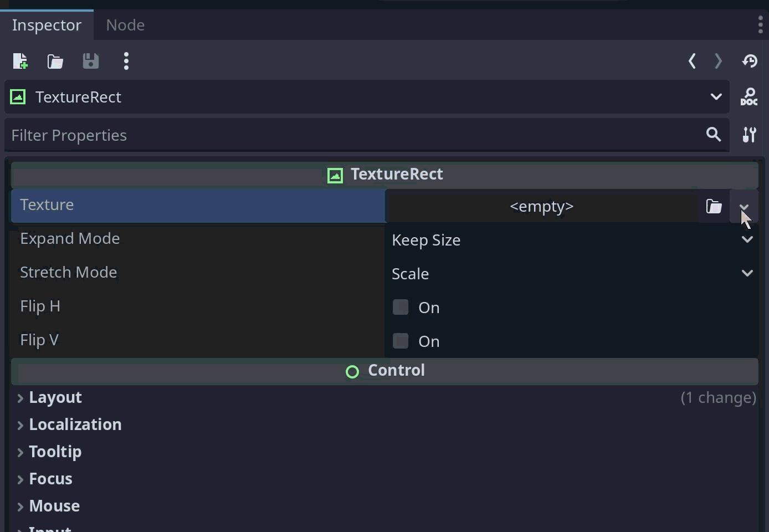Switch to the Node tab
The width and height of the screenshot is (769, 532).
tap(125, 25)
